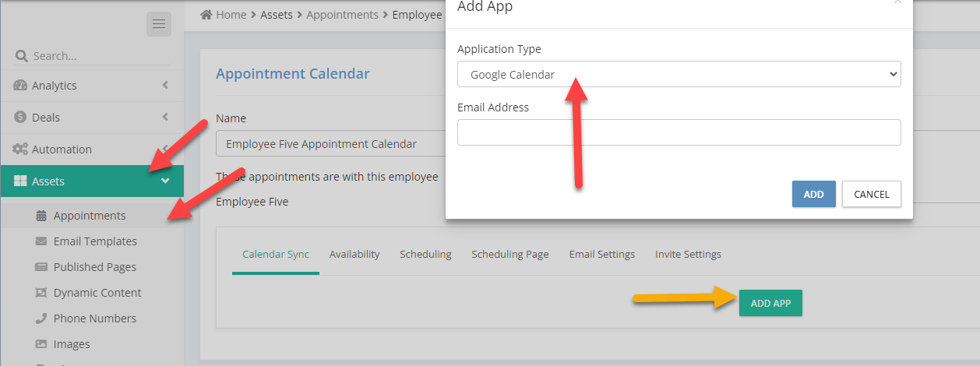Click the Appointments calendar icon
The image size is (980, 366).
click(41, 216)
